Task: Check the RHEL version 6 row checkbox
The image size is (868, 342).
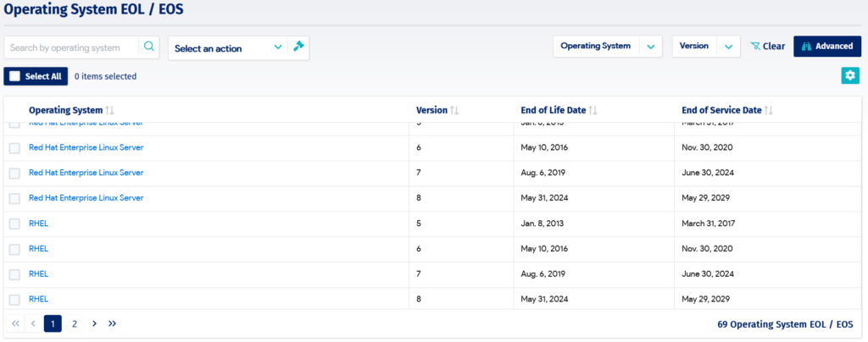Action: pyautogui.click(x=15, y=249)
